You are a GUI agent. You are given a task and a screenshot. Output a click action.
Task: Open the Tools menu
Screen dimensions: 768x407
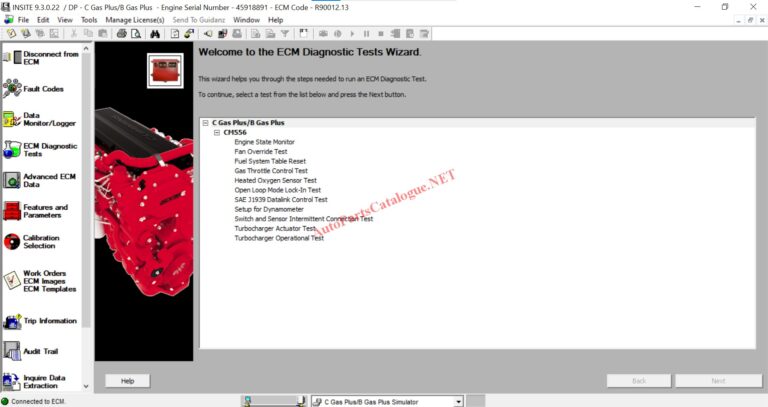coord(89,20)
